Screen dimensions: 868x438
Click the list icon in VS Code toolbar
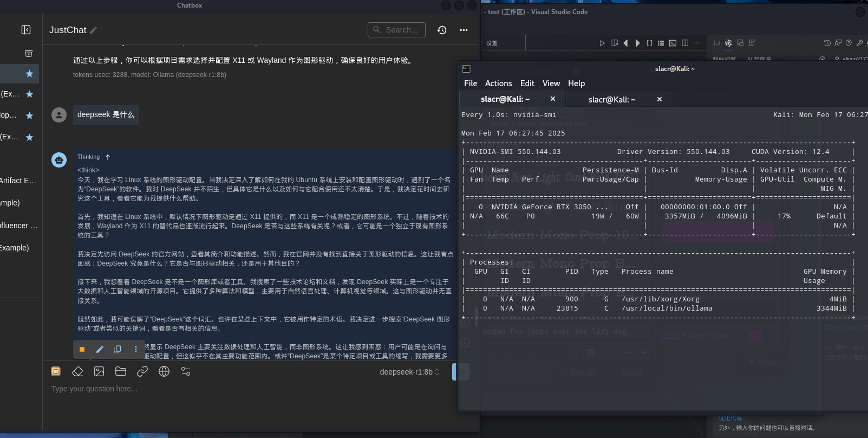(x=661, y=43)
